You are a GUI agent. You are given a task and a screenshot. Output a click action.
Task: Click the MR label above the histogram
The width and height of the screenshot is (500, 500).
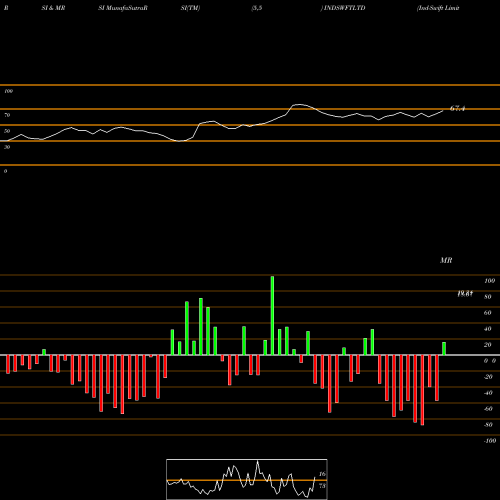(446, 260)
